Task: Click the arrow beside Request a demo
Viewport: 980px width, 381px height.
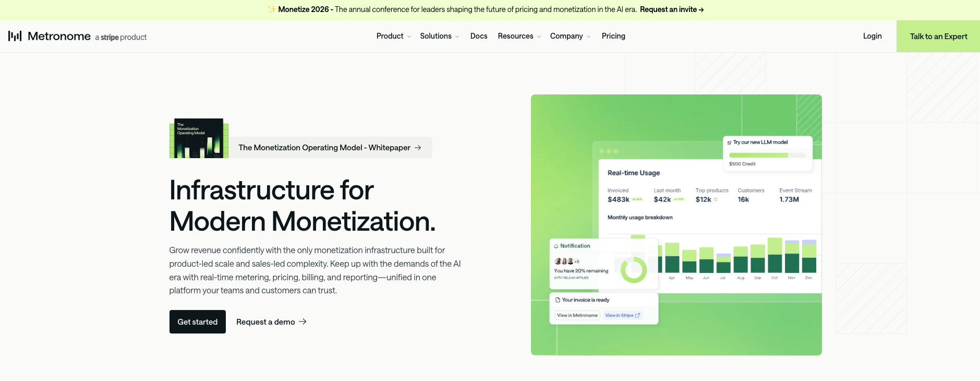Action: tap(303, 322)
